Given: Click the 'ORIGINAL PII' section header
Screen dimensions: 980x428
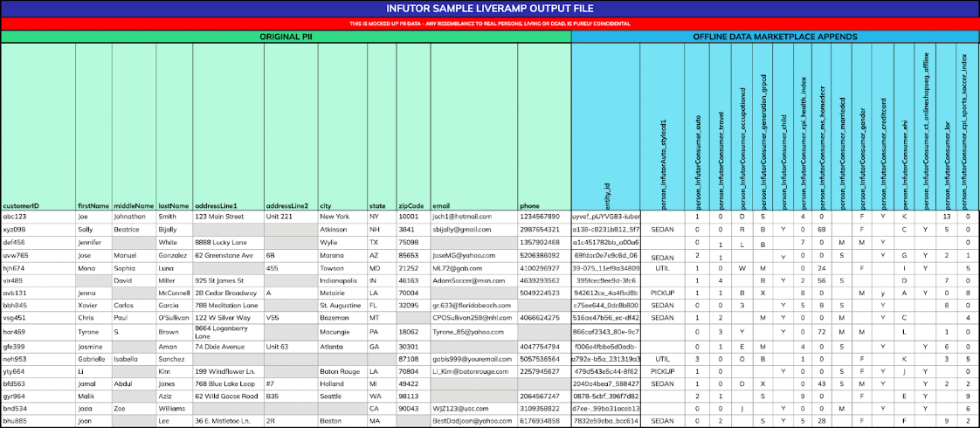Looking at the screenshot, I should pyautogui.click(x=286, y=37).
